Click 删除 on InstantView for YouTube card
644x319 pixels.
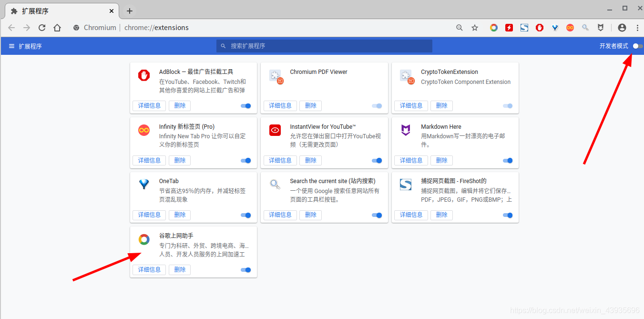310,161
